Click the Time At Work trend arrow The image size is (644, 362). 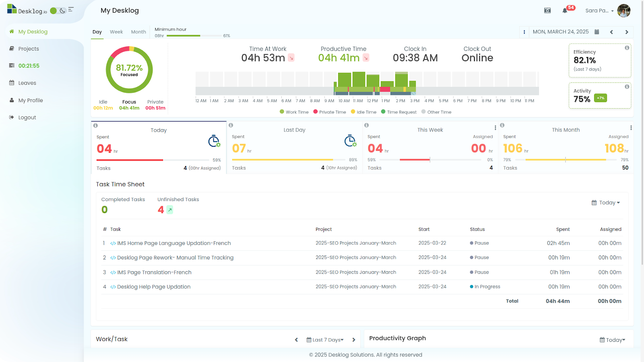(x=291, y=58)
